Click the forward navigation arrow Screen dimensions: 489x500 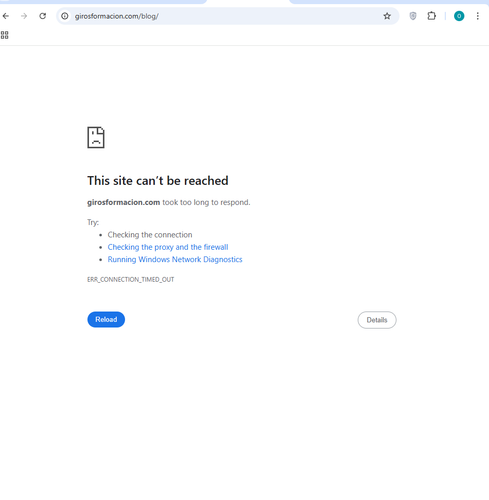24,16
